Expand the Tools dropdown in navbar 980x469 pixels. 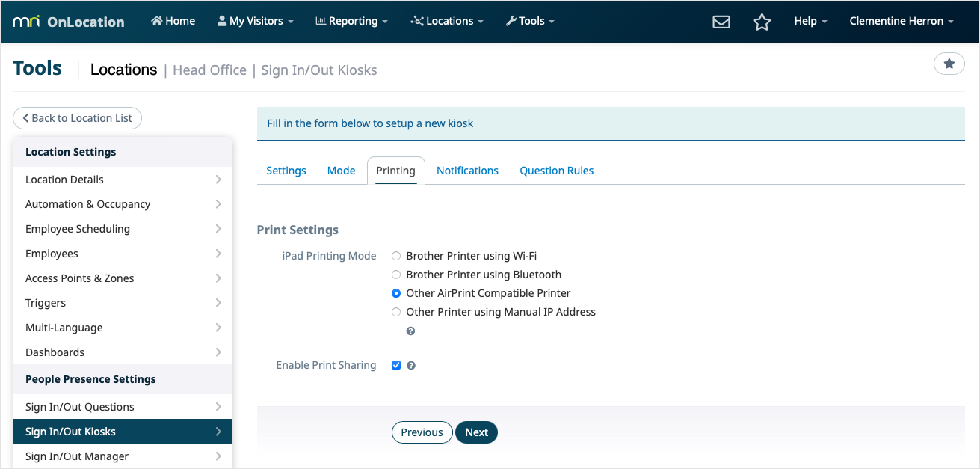530,21
